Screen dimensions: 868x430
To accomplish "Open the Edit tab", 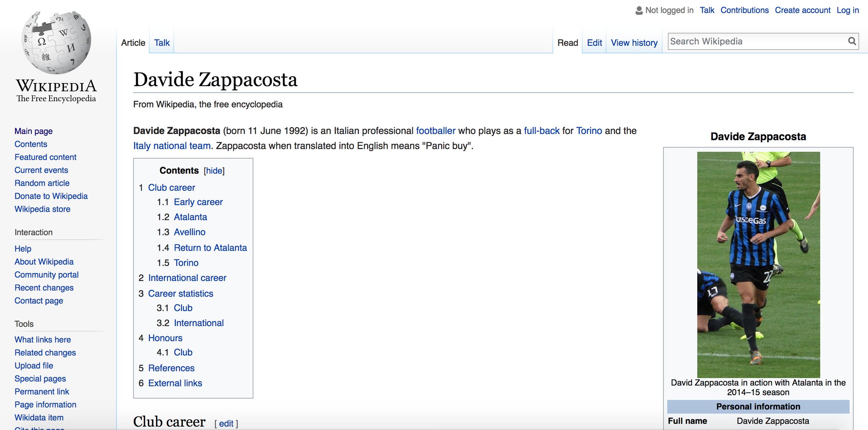I will pos(594,43).
